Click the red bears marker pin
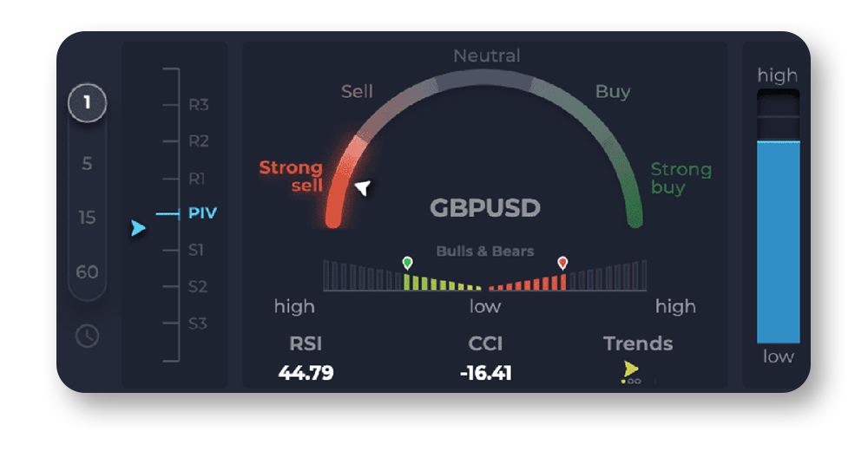868x464 pixels. pos(562,262)
